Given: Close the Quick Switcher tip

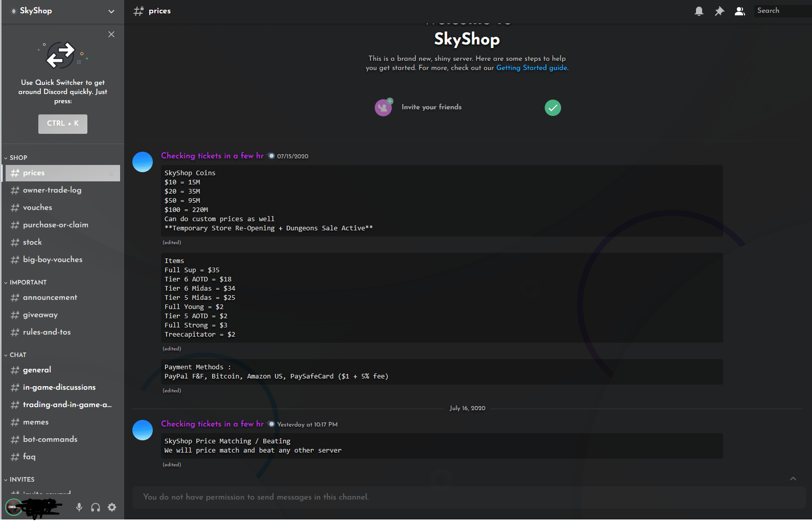Looking at the screenshot, I should tap(111, 34).
